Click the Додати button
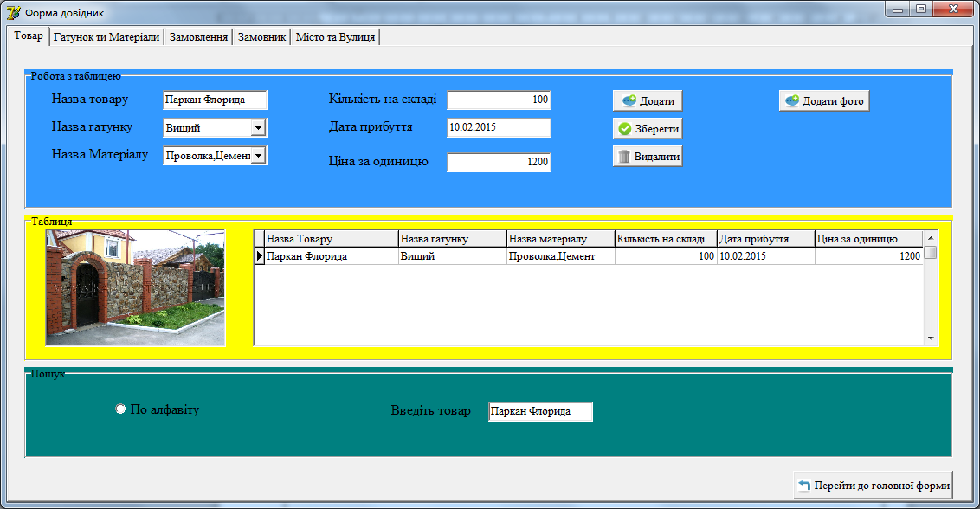 (x=648, y=100)
